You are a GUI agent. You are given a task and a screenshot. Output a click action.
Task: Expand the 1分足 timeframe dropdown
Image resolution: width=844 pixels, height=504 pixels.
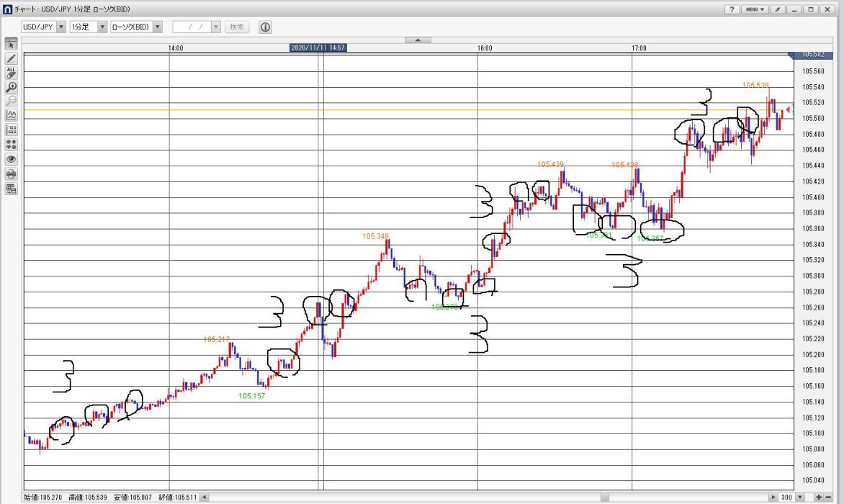(102, 27)
